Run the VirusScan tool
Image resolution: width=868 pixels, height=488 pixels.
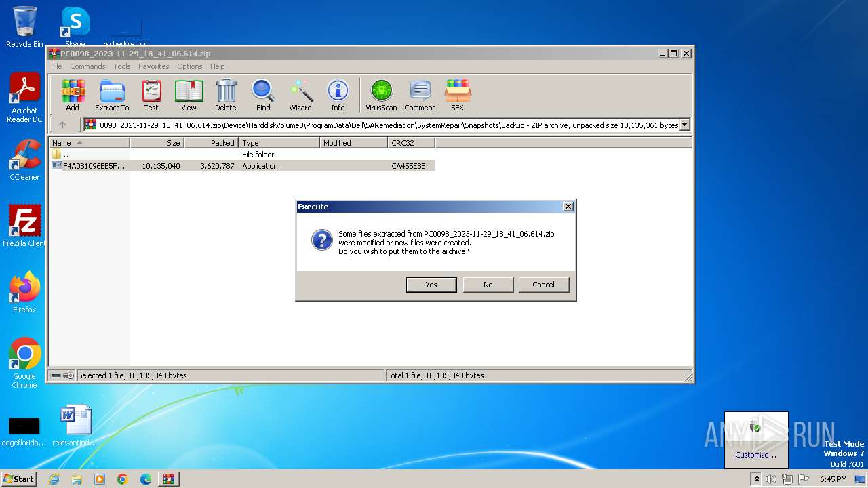coord(381,96)
